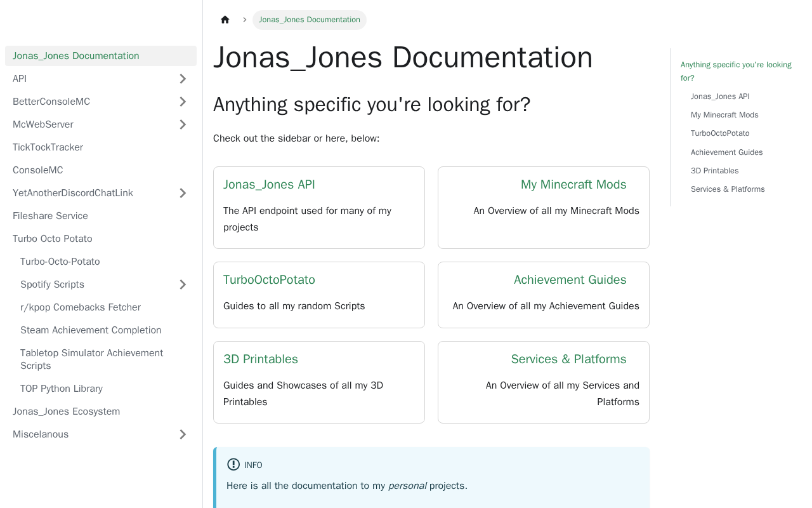Expand the Miscelanous sidebar category
Viewport: 812px width, 508px height.
pyautogui.click(x=183, y=434)
